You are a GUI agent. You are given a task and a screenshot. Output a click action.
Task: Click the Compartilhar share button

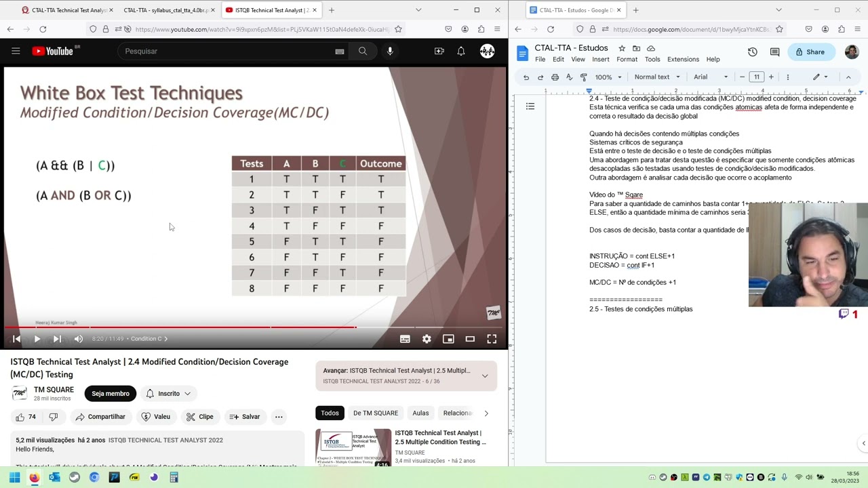click(100, 417)
